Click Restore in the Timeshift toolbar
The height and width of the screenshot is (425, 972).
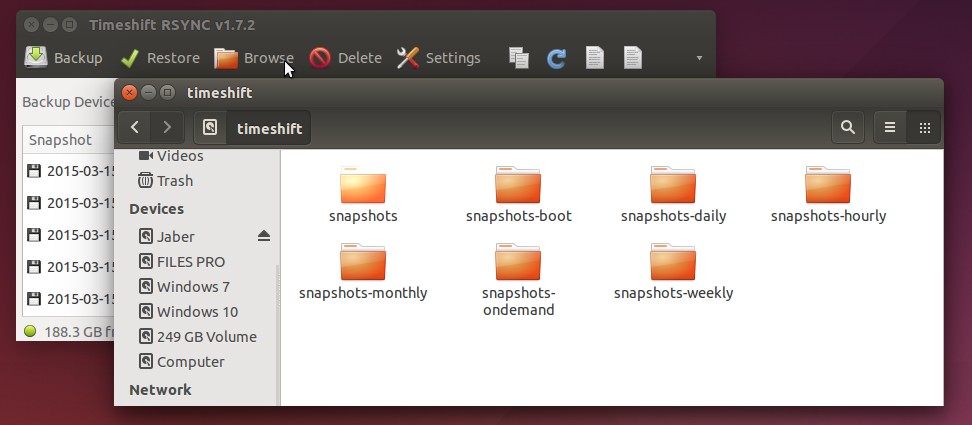[160, 58]
